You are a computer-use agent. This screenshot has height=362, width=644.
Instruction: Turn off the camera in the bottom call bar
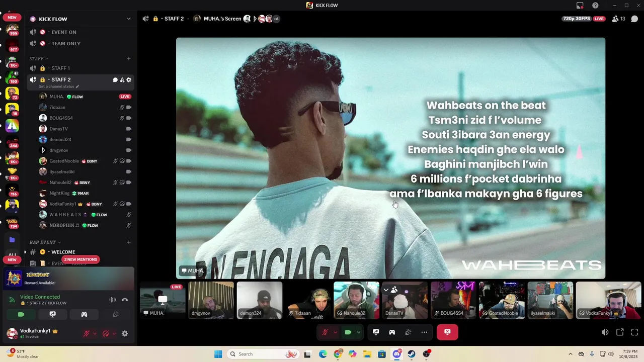click(348, 332)
